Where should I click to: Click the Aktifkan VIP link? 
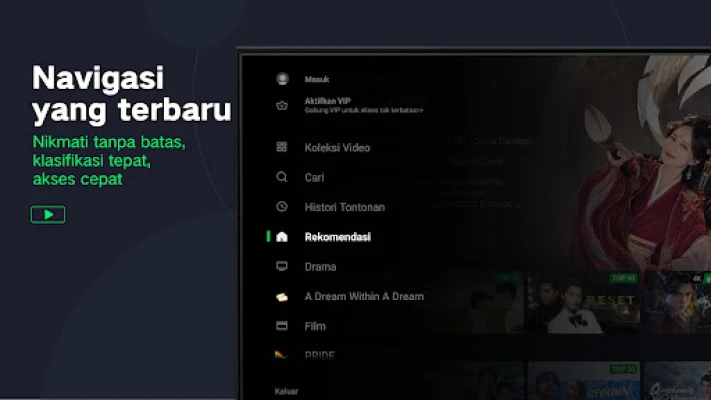(x=328, y=101)
